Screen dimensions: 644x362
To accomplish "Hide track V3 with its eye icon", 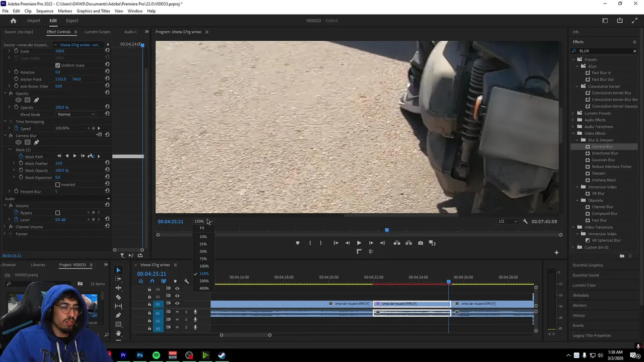I will [177, 289].
